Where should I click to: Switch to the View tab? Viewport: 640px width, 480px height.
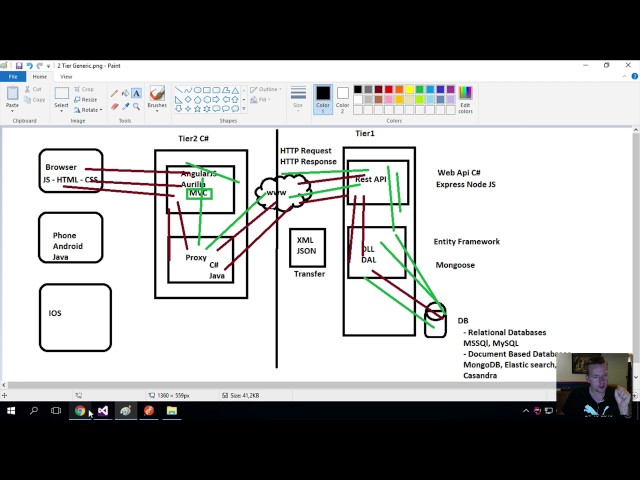66,76
